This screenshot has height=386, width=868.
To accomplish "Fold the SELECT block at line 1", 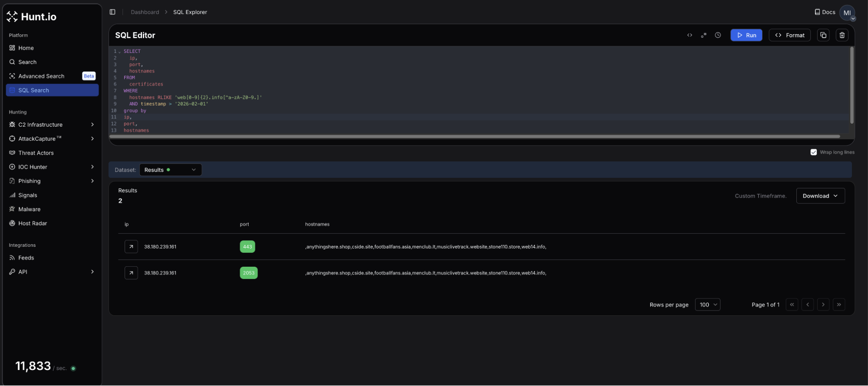I will point(119,52).
